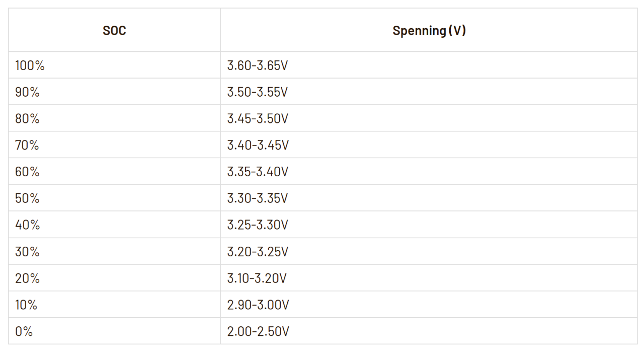
Task: Click the 3.50-3.55V voltage cell
Action: tap(258, 92)
